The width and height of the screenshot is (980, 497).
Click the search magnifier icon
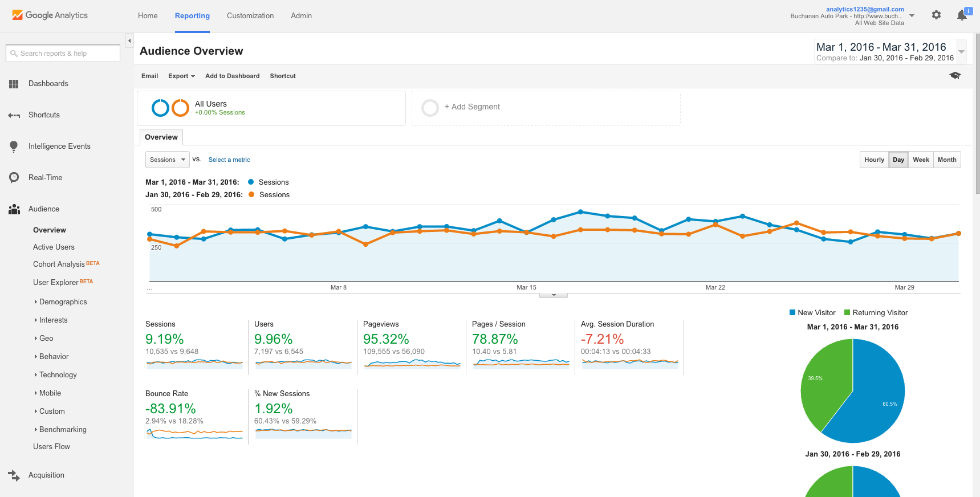coord(14,54)
